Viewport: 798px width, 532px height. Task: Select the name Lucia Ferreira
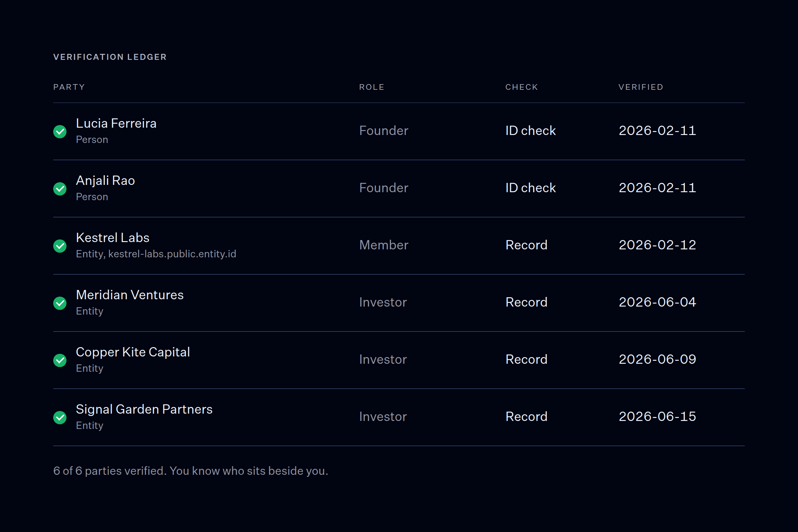coord(116,123)
